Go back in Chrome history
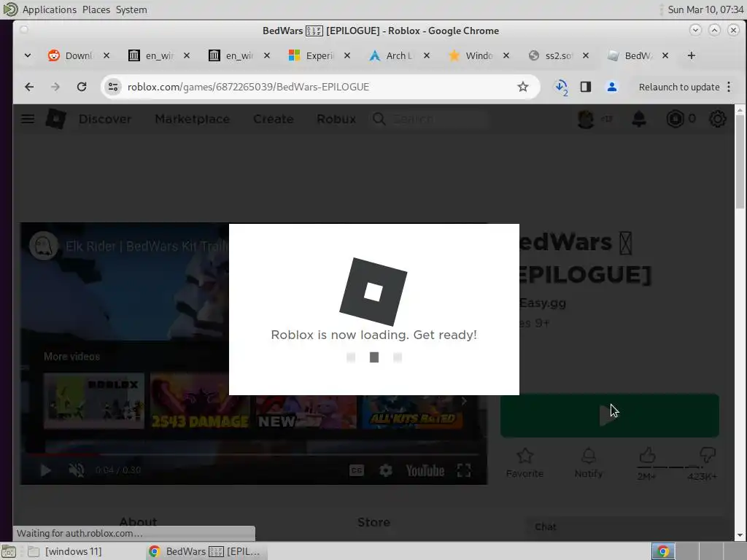This screenshot has height=560, width=747. click(29, 87)
